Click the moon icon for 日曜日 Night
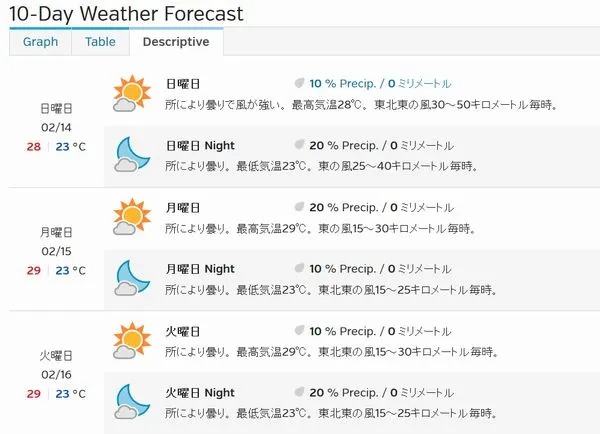The width and height of the screenshot is (600, 434). [132, 155]
